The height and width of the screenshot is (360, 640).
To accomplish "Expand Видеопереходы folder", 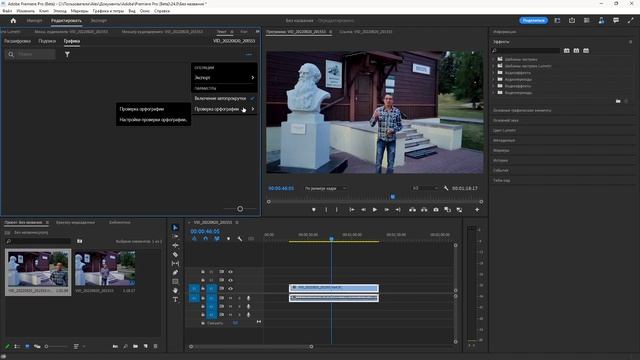I will click(493, 93).
